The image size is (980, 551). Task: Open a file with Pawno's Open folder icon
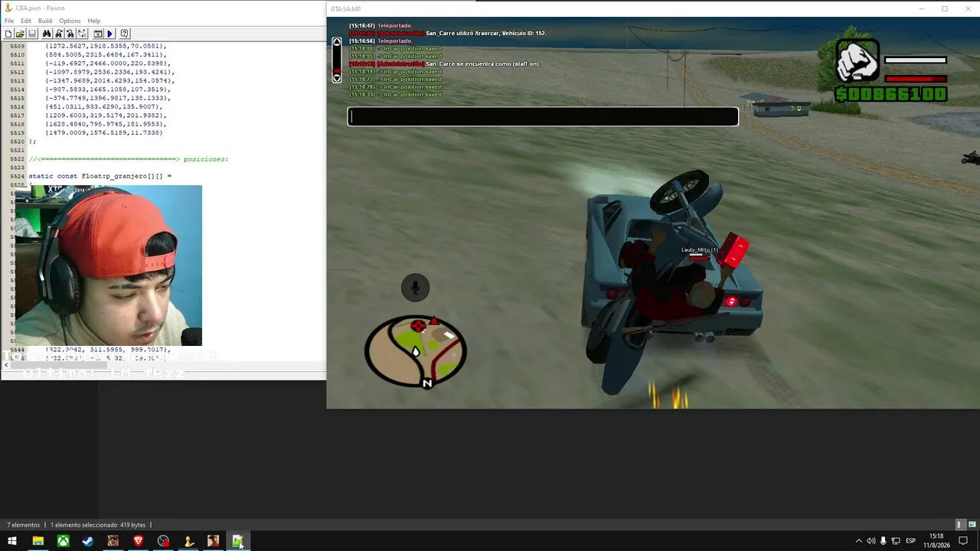tap(20, 34)
